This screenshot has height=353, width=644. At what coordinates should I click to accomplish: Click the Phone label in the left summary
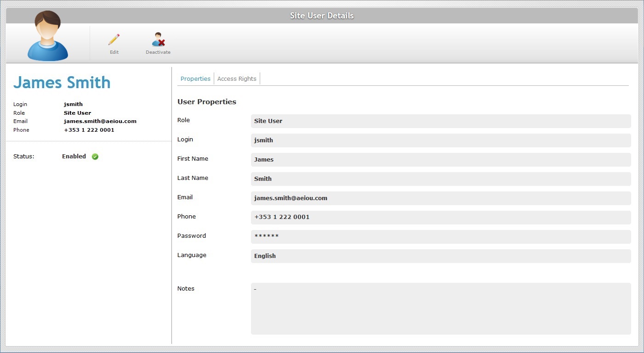coord(21,130)
